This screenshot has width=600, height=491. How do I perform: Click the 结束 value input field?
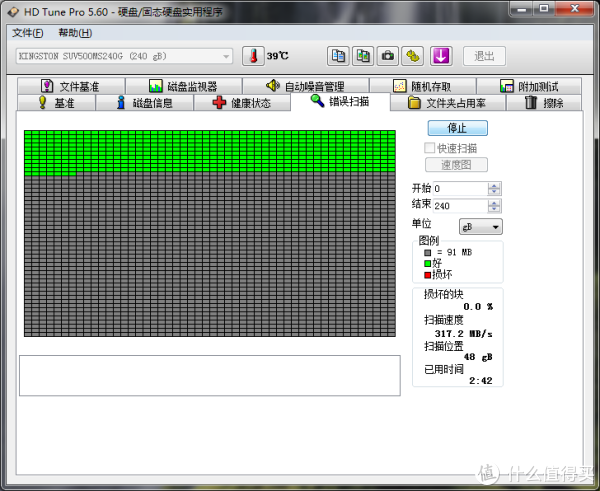460,206
